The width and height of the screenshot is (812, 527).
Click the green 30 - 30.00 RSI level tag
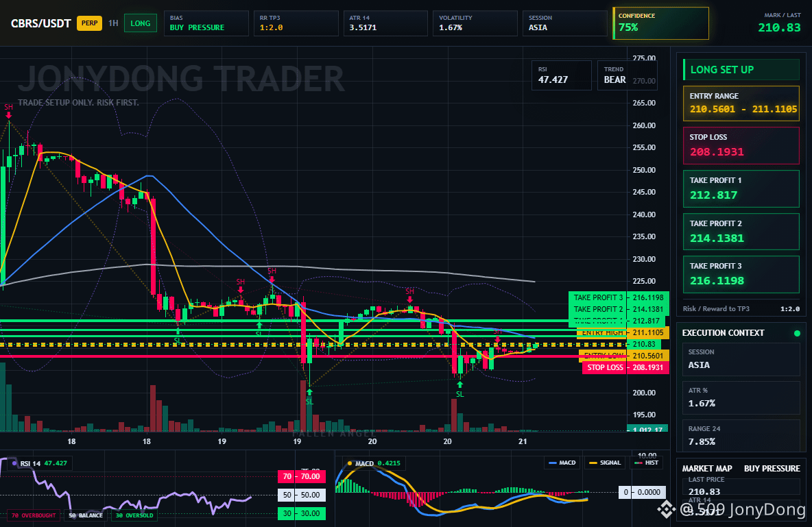pyautogui.click(x=301, y=513)
